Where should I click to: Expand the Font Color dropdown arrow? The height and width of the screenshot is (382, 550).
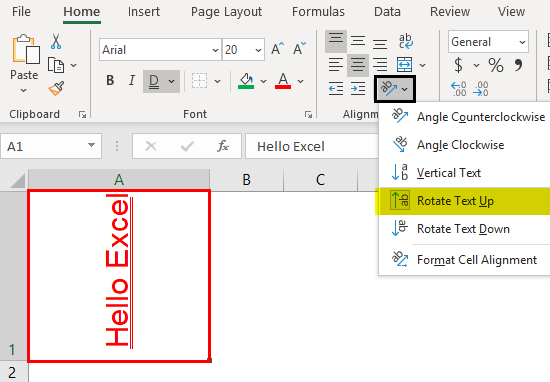(300, 81)
